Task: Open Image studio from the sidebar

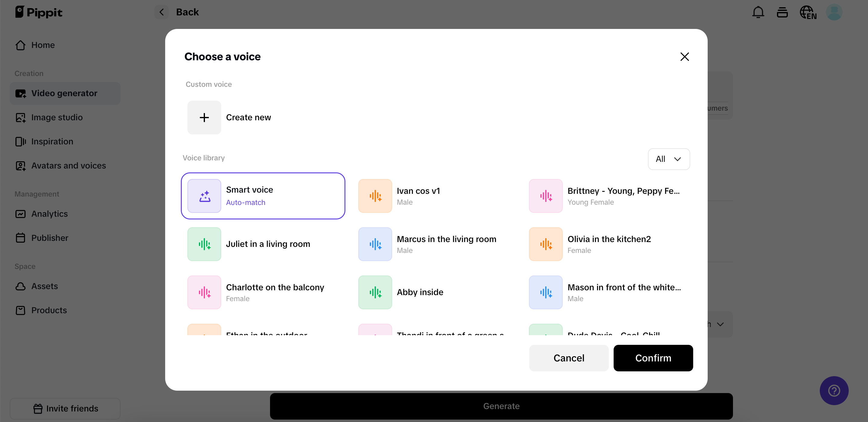Action: pos(57,117)
